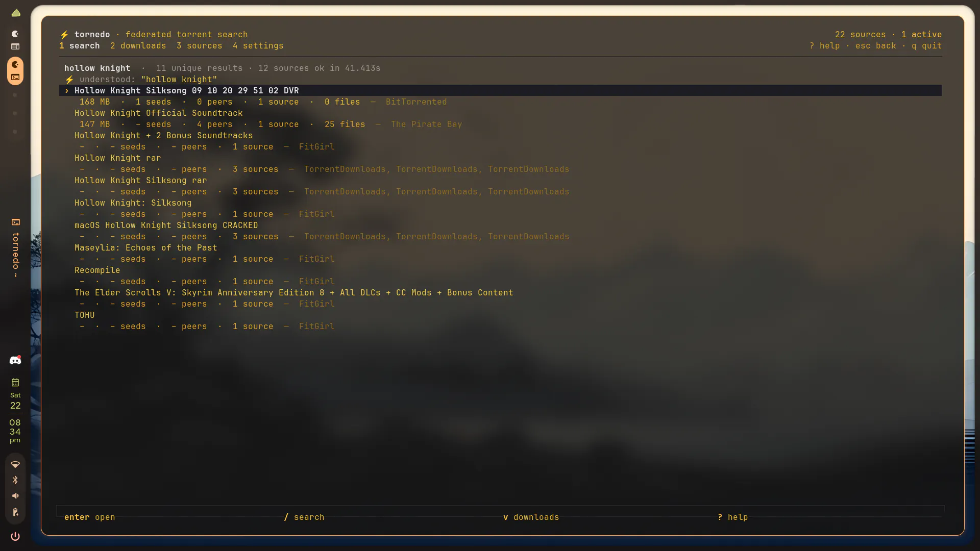
Task: Click the 25 files count
Action: coord(345,124)
